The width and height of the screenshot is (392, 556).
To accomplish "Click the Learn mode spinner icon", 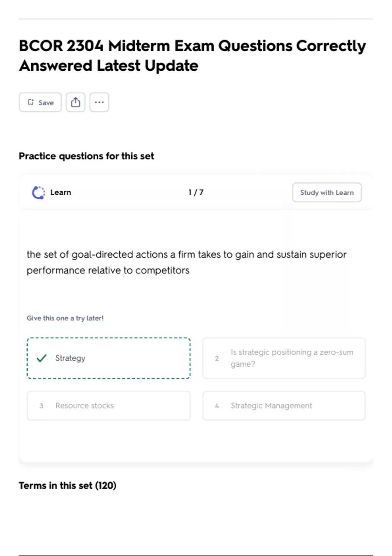I will click(x=39, y=193).
